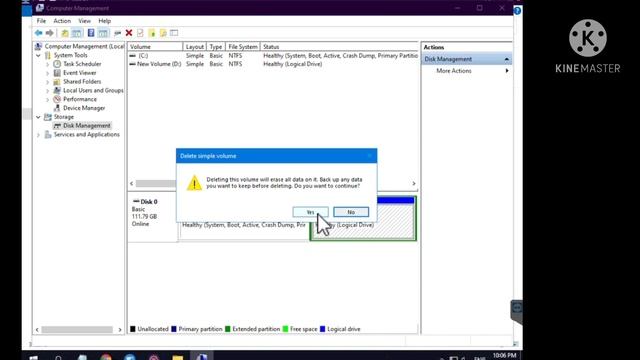Select Disk Management in the tree
This screenshot has width=640, height=360.
tap(87, 126)
